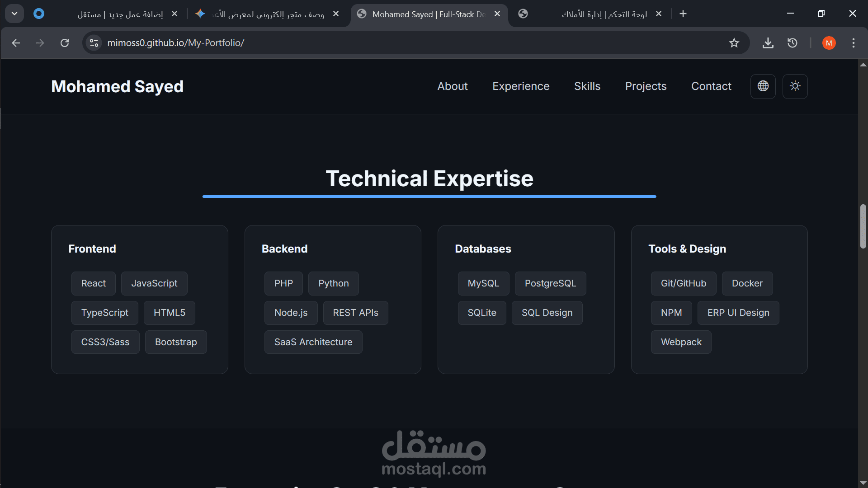Image resolution: width=868 pixels, height=488 pixels.
Task: Open the orange M profile avatar
Action: tap(829, 43)
